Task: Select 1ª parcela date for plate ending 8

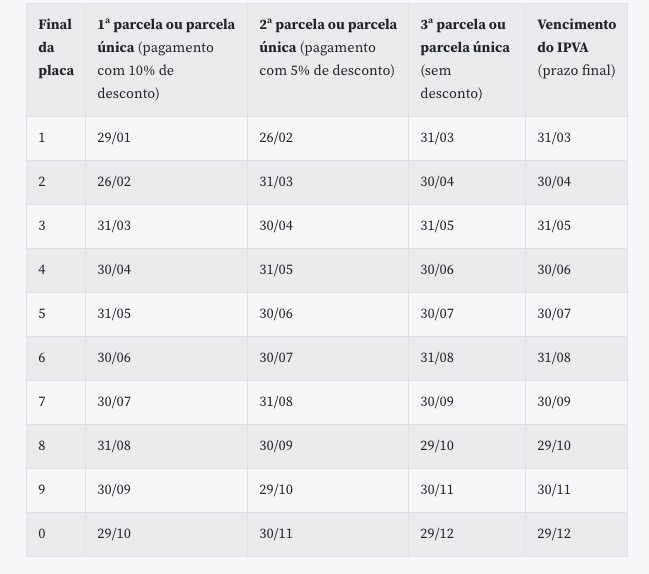Action: [114, 446]
